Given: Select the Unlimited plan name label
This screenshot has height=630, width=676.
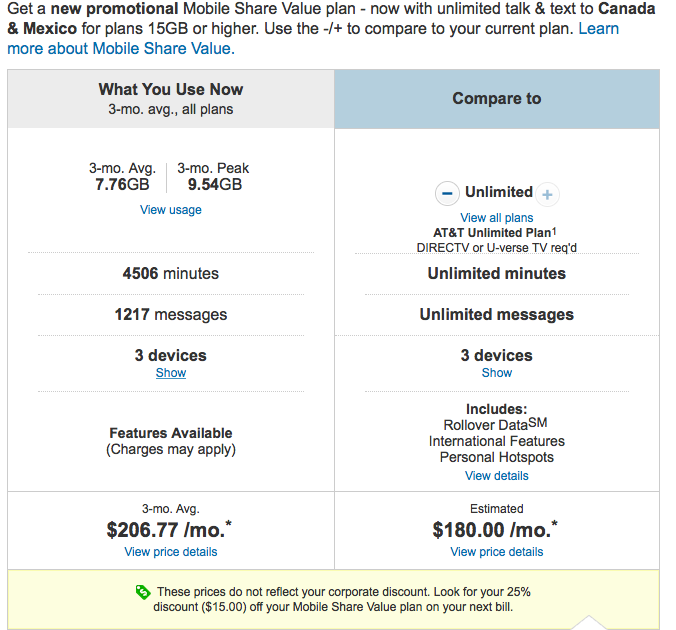Looking at the screenshot, I should (x=499, y=192).
